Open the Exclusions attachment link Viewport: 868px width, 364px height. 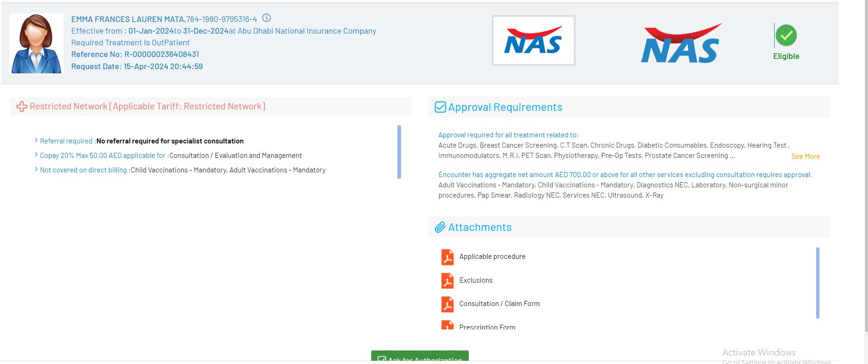pos(476,280)
